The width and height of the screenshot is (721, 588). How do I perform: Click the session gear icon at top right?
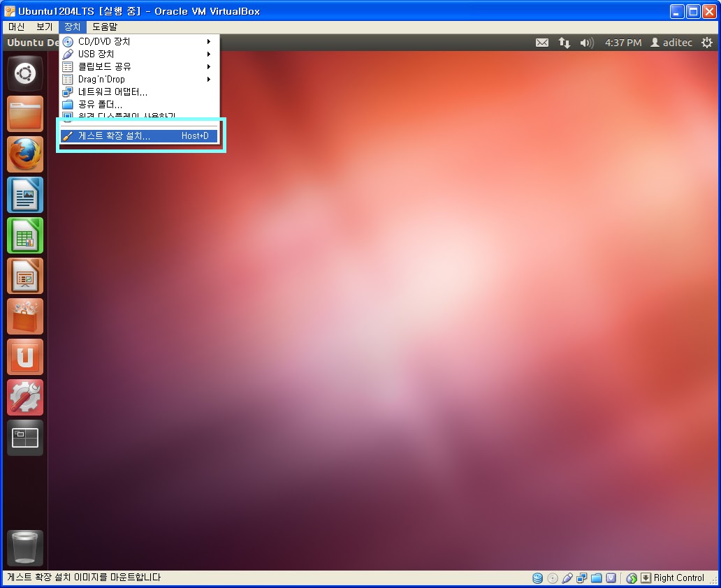click(x=707, y=43)
